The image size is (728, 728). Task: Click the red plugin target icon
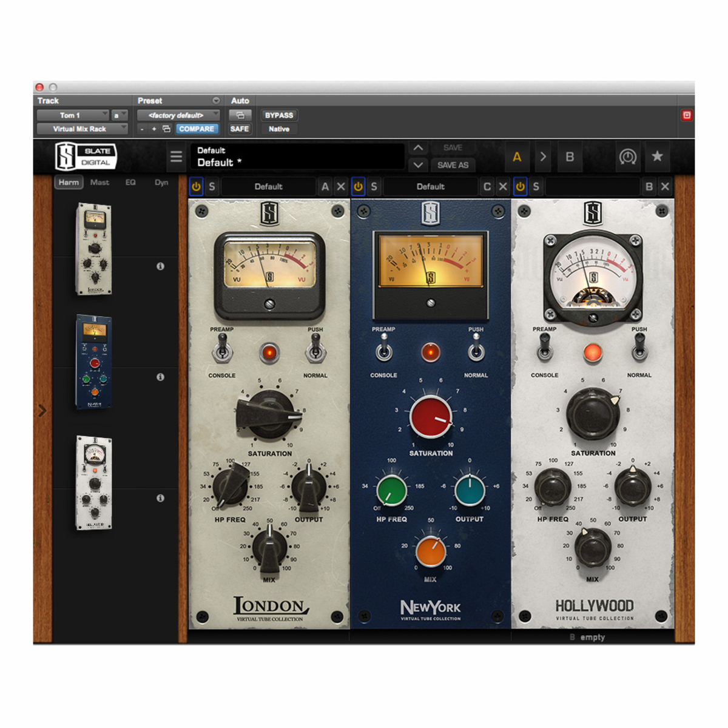pyautogui.click(x=687, y=115)
